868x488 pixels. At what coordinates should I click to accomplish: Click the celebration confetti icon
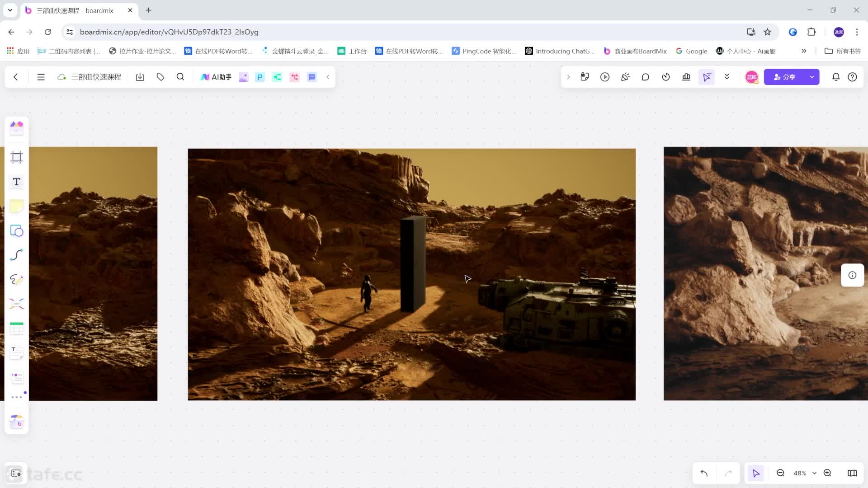coord(625,77)
